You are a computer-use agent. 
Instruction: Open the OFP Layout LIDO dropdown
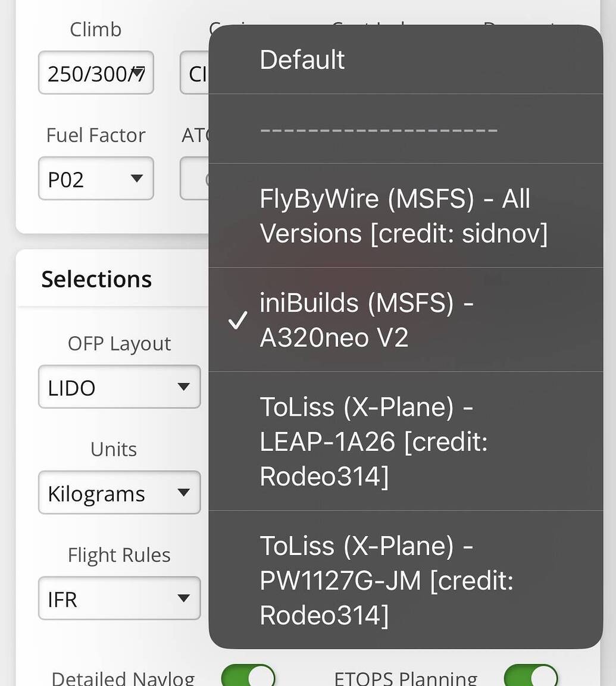pyautogui.click(x=119, y=387)
